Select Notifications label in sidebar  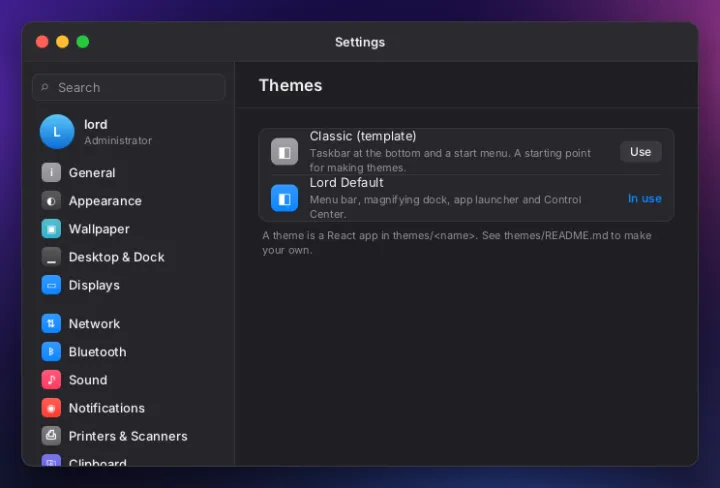[107, 408]
